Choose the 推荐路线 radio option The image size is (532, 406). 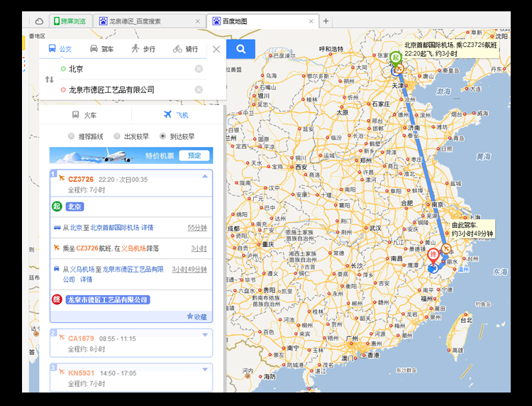(x=71, y=136)
